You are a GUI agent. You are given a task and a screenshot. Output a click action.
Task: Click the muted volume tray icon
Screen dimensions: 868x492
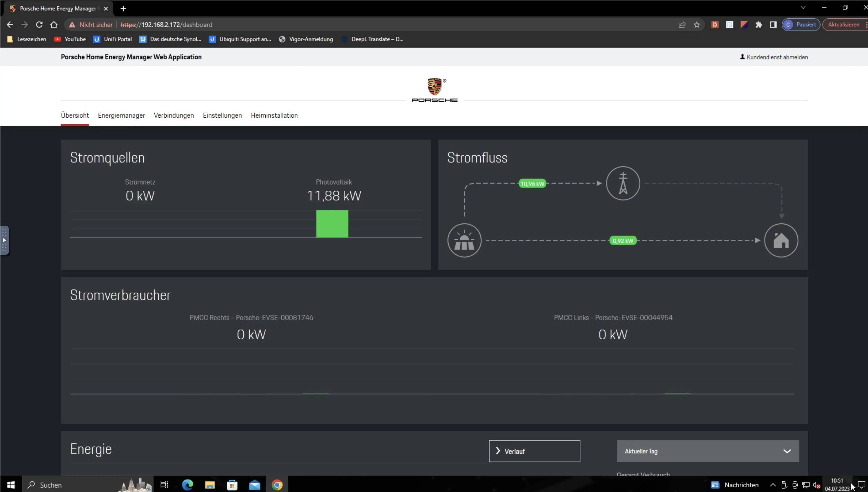click(x=817, y=485)
